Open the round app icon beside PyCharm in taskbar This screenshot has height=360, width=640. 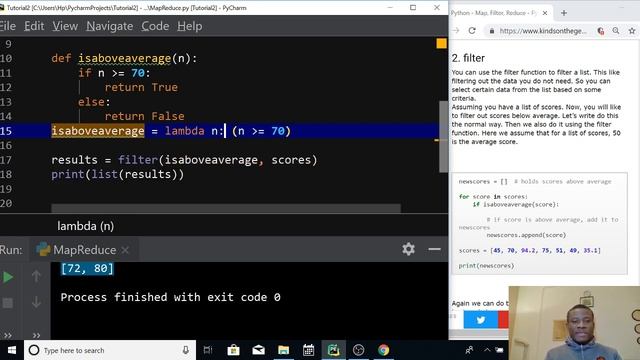click(358, 350)
